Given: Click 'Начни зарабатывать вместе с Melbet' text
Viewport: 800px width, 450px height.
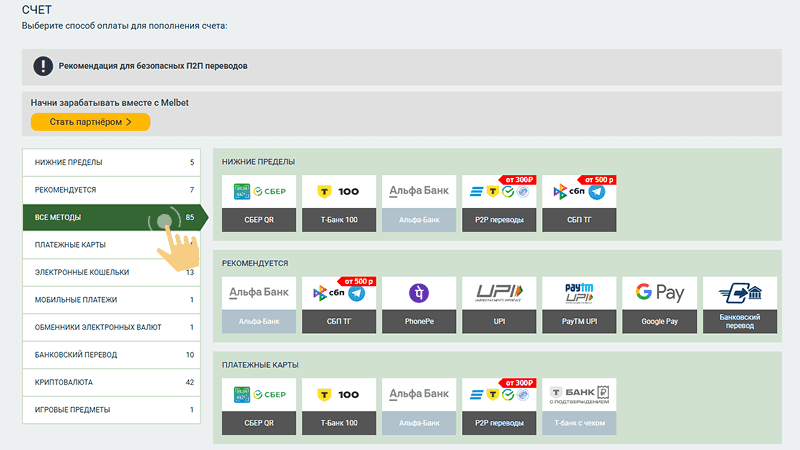Looking at the screenshot, I should (x=110, y=103).
